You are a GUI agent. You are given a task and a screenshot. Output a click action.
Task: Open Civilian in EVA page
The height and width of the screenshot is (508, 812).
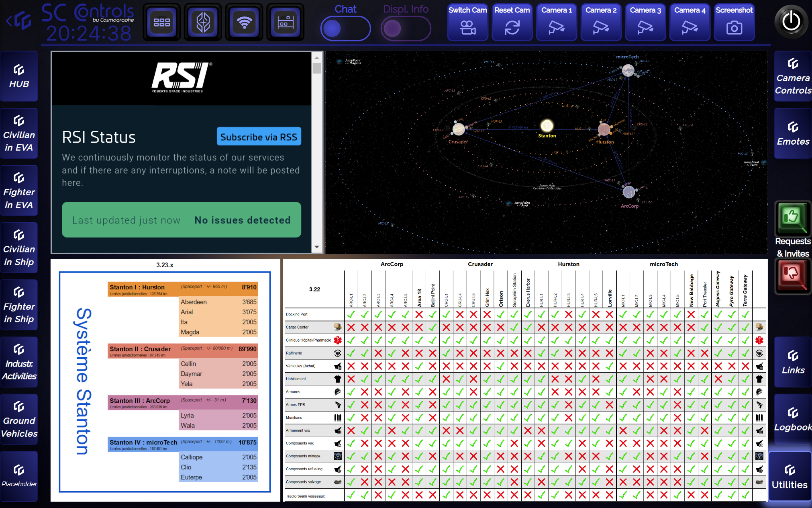(x=19, y=133)
